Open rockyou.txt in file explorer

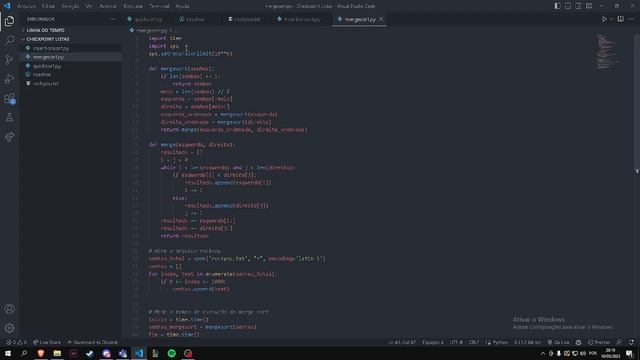pyautogui.click(x=71, y=83)
